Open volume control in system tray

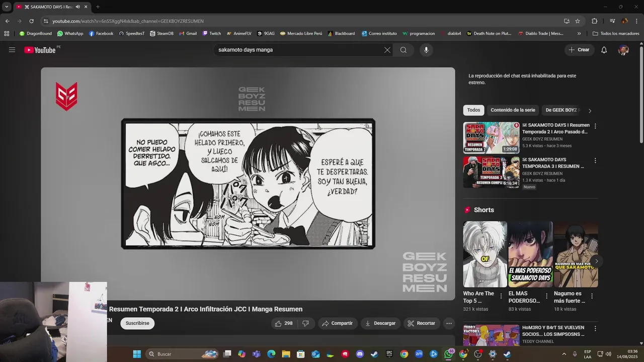tap(608, 354)
